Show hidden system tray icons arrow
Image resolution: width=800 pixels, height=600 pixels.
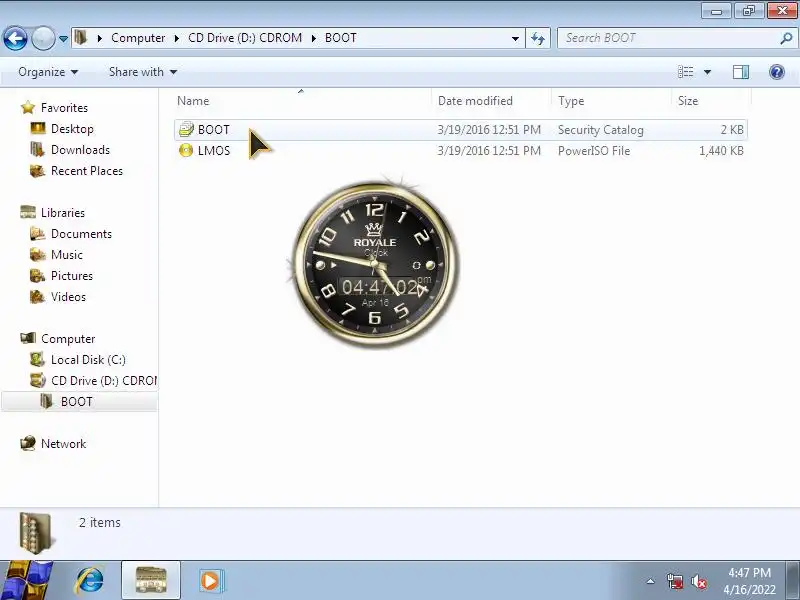pos(650,581)
